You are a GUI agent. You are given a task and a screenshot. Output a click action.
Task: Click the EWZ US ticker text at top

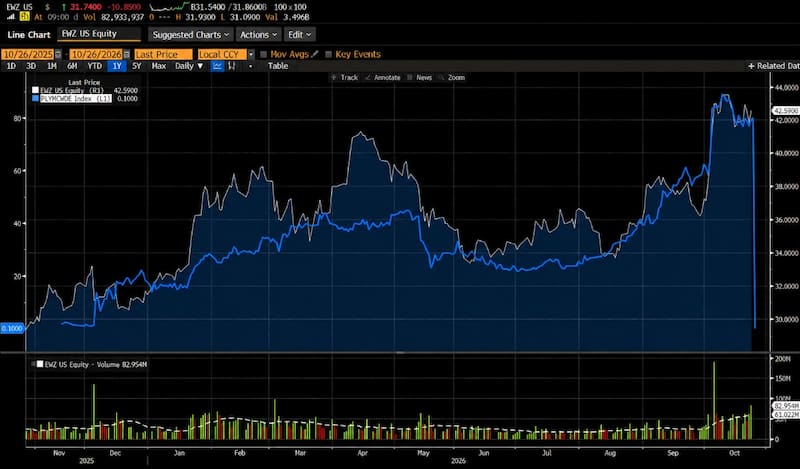pos(19,7)
